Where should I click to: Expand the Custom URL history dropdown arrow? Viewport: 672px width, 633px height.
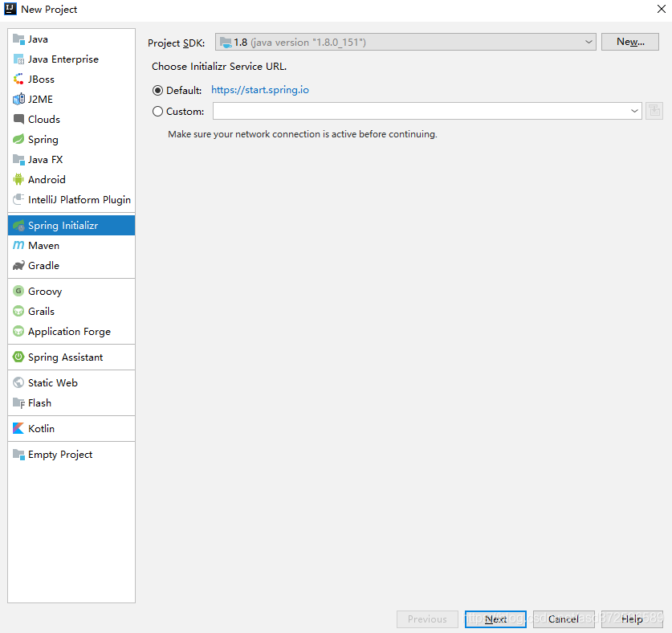[634, 111]
